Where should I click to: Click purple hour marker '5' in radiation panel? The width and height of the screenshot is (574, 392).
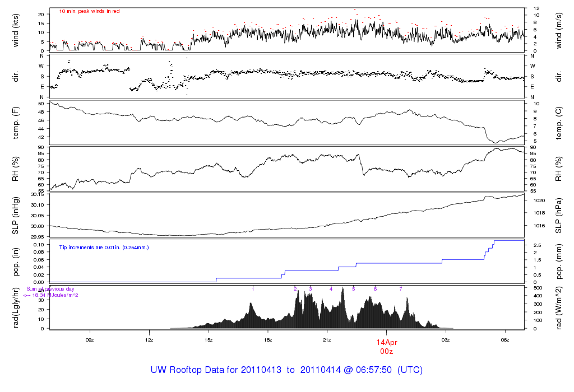coord(354,289)
